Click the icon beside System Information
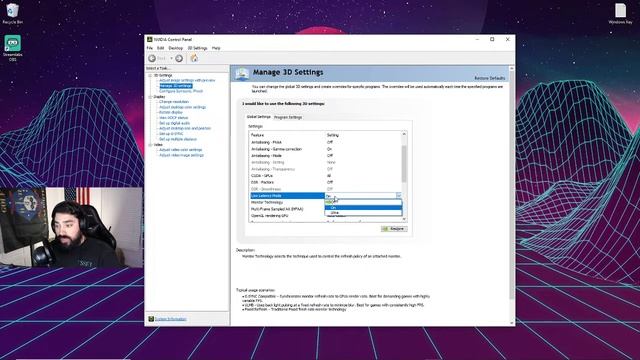Viewport: 640px width, 360px height. pos(151,319)
